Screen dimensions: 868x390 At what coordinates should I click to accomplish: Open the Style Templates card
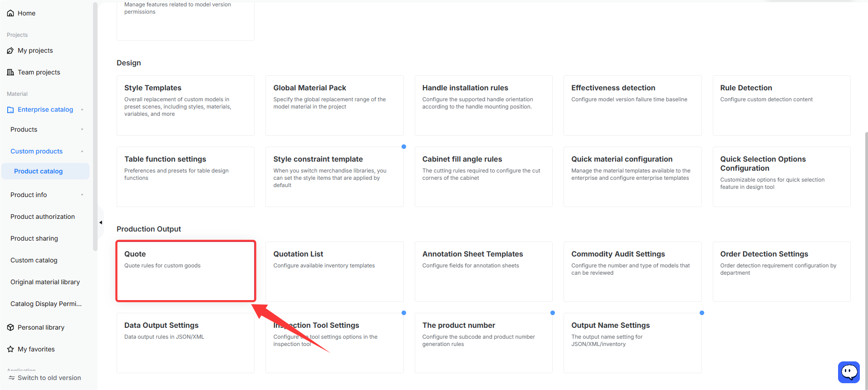click(x=186, y=105)
